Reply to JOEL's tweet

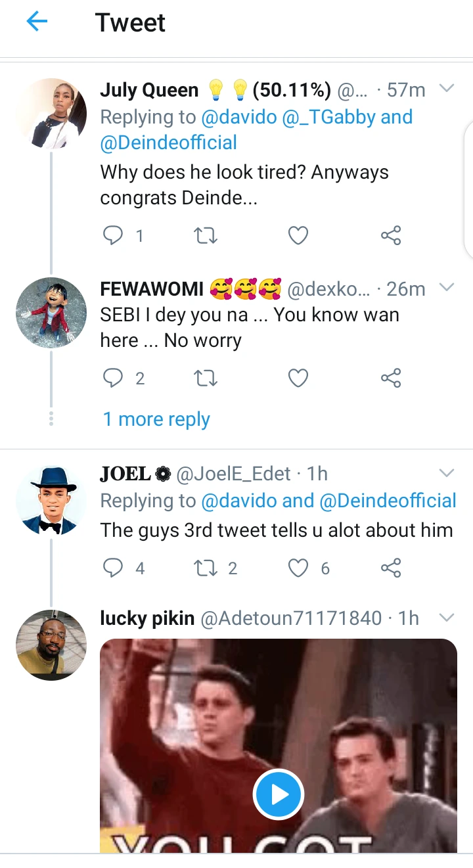coord(114,568)
